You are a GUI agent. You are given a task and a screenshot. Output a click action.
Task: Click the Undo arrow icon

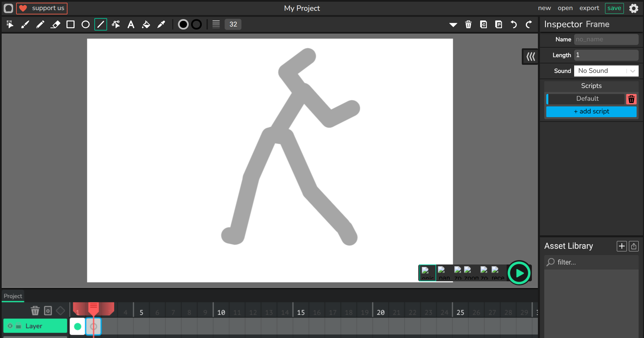[x=514, y=25]
